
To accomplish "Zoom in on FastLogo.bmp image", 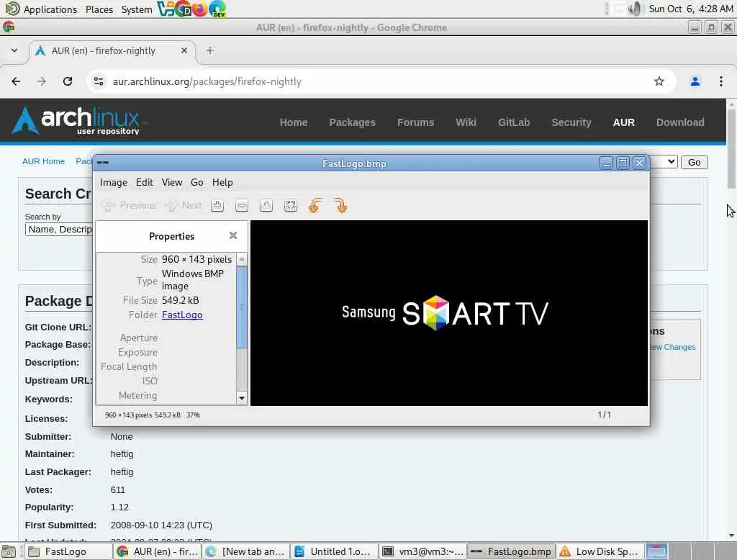I will tap(217, 205).
